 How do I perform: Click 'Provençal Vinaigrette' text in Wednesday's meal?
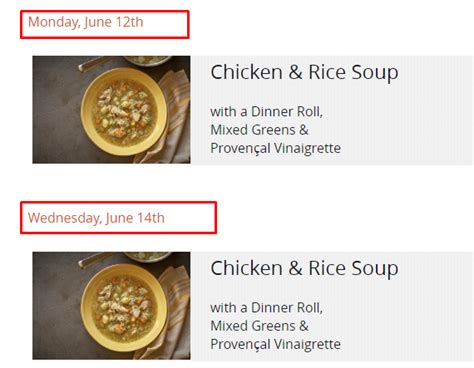(x=276, y=344)
